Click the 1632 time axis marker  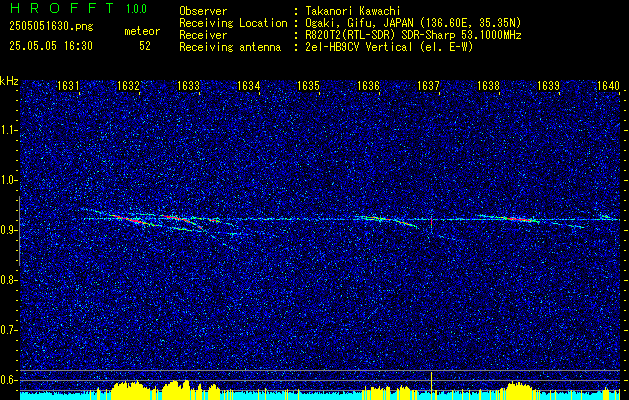click(128, 85)
